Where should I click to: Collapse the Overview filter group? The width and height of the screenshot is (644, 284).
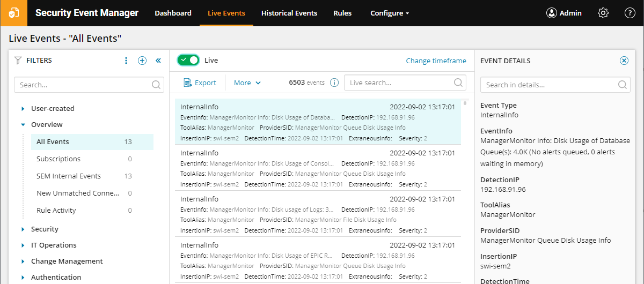23,124
